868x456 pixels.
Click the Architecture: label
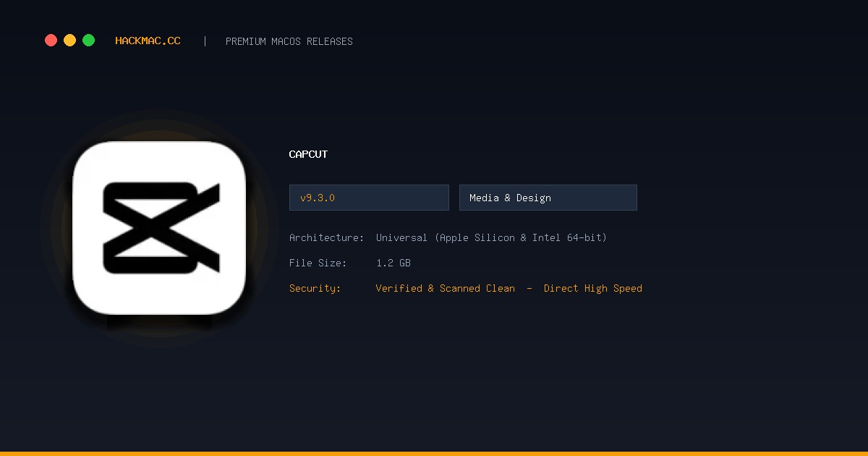(326, 237)
